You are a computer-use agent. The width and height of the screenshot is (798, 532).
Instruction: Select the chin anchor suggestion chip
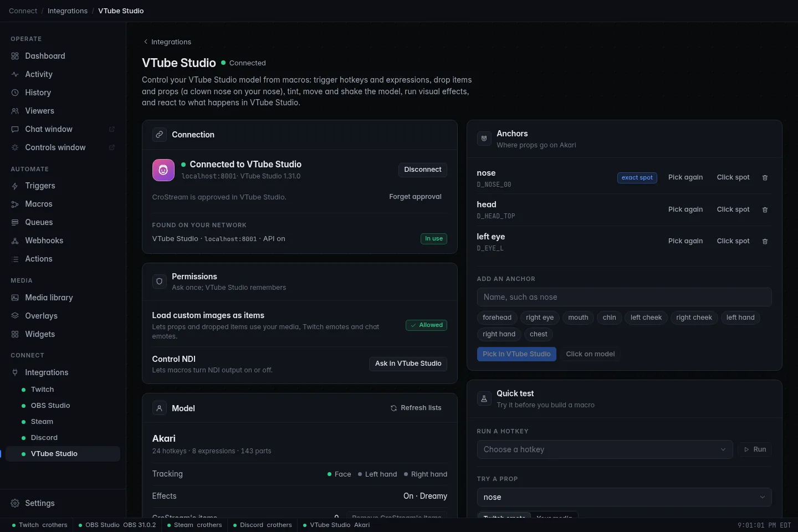609,318
